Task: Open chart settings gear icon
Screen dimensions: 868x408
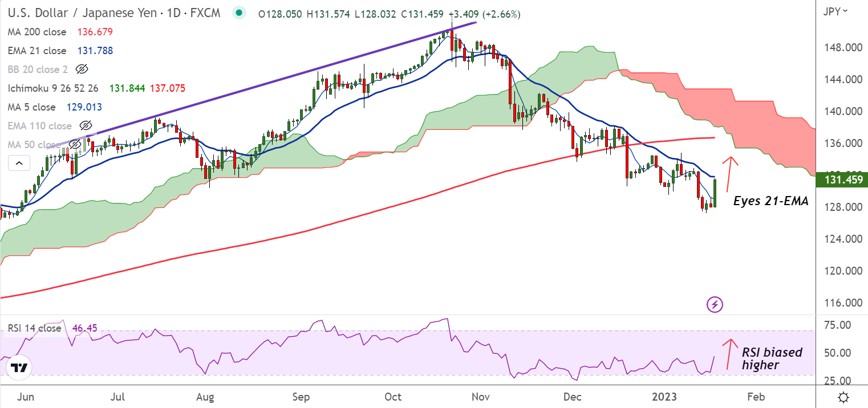Action: (x=844, y=397)
